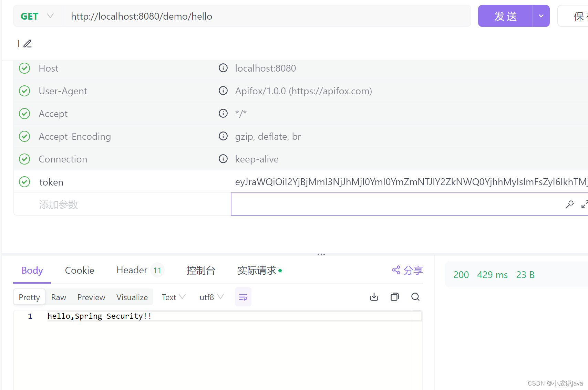588x390 pixels.
Task: Click the panel divider dots handle
Action: 321,254
